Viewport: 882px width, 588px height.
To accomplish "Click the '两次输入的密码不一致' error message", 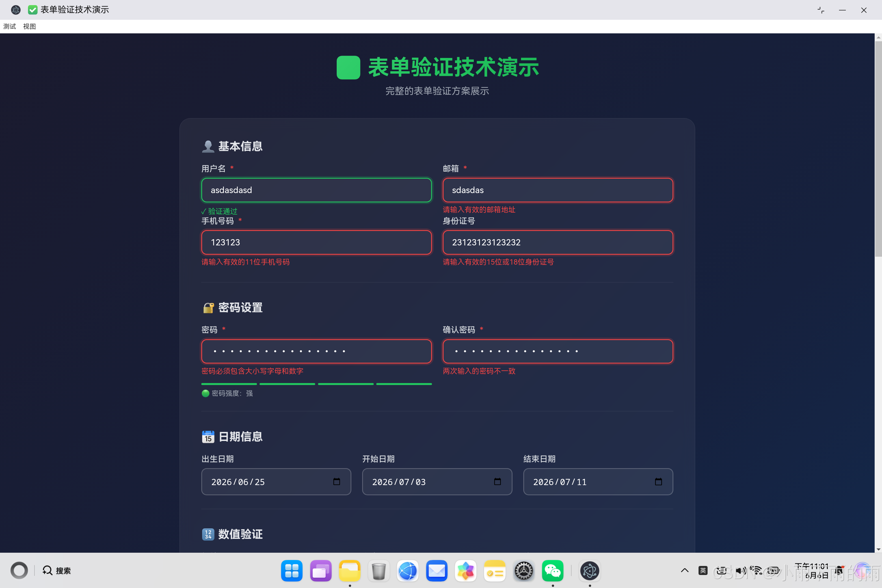I will (479, 371).
